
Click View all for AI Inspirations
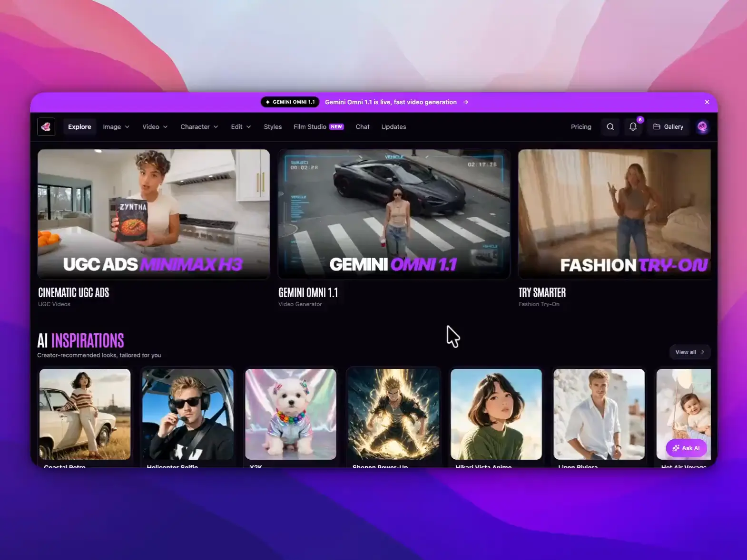coord(689,352)
